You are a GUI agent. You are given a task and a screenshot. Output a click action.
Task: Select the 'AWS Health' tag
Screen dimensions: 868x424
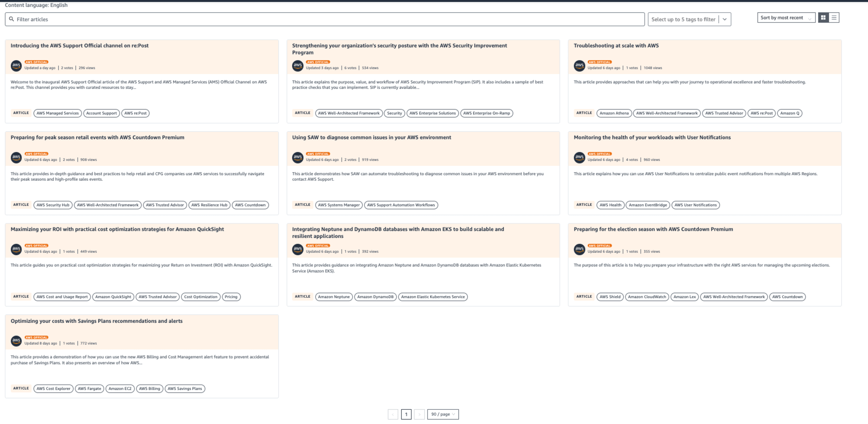[x=611, y=205]
